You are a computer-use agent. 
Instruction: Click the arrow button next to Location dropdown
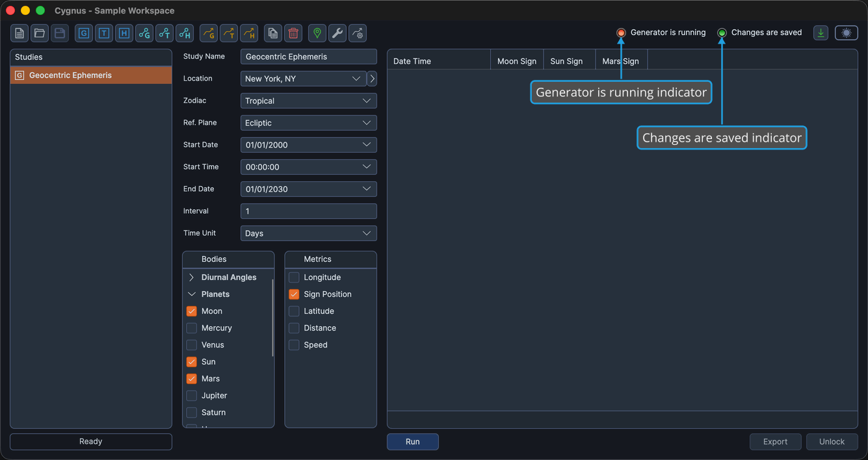click(x=372, y=79)
